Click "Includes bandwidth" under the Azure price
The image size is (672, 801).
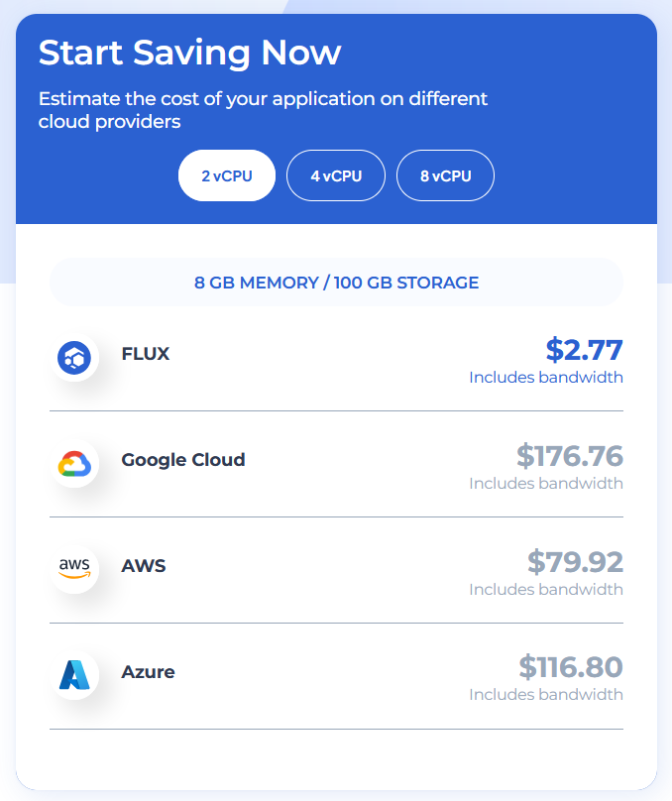(546, 695)
